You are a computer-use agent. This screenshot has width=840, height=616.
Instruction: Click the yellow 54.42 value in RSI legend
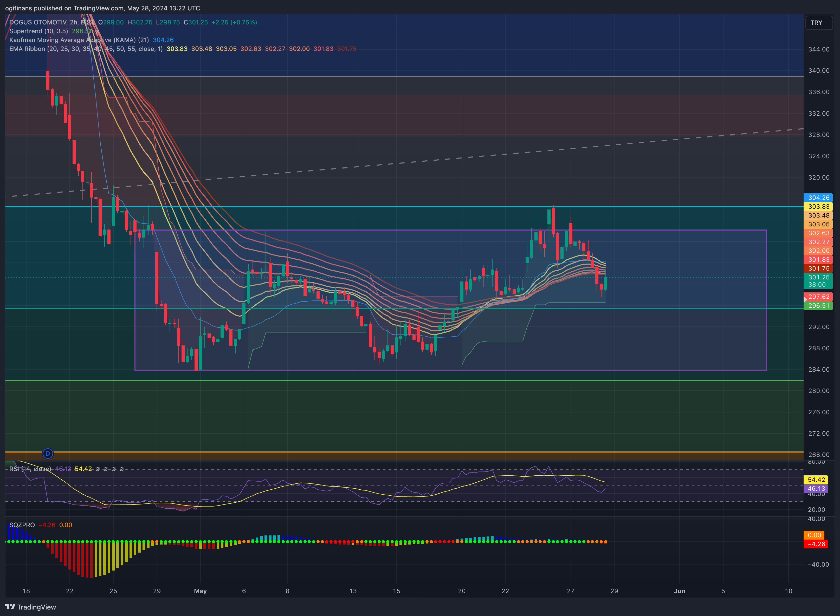coord(83,469)
